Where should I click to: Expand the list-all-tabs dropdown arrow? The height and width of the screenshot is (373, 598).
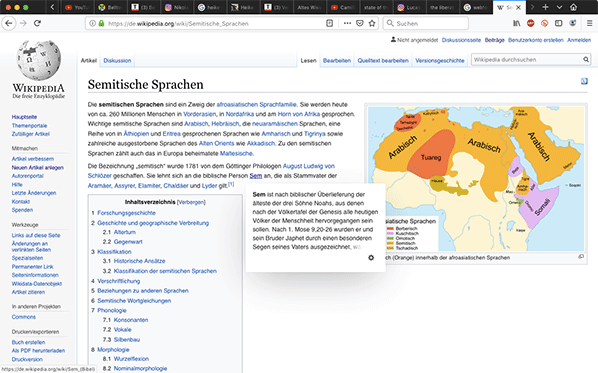559,7
